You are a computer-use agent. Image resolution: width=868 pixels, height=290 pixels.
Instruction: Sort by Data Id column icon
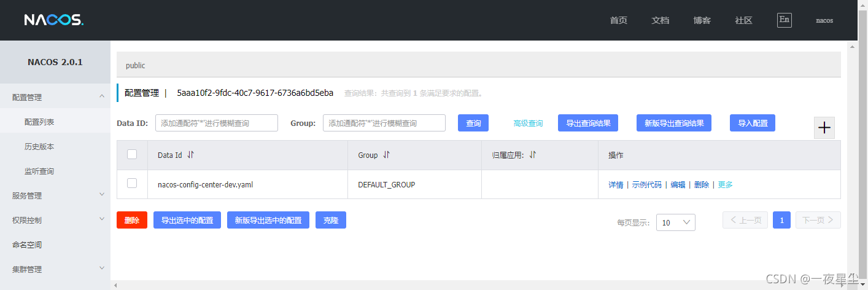coord(190,155)
